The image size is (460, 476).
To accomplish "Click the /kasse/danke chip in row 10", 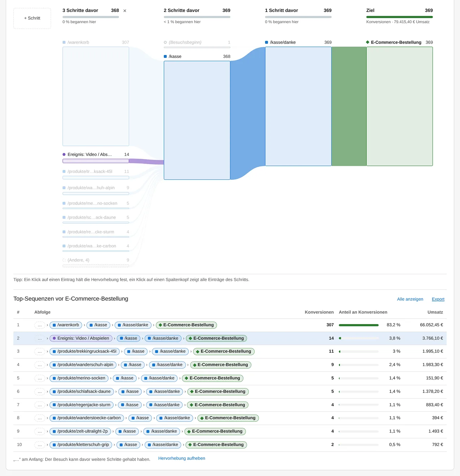I will (163, 445).
